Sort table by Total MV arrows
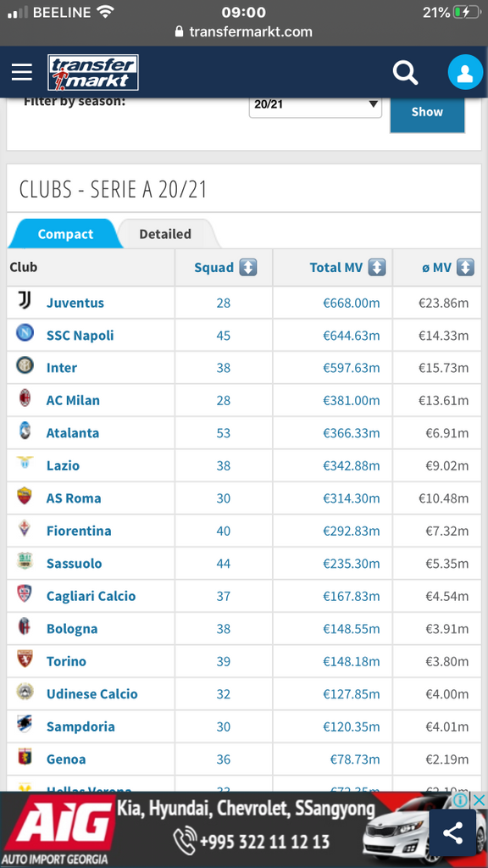488x868 pixels. click(377, 268)
